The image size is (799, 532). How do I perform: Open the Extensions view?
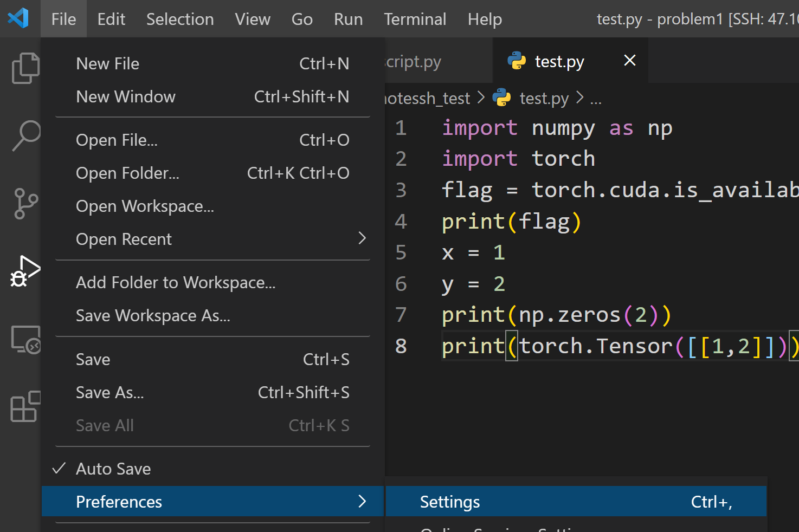tap(25, 406)
